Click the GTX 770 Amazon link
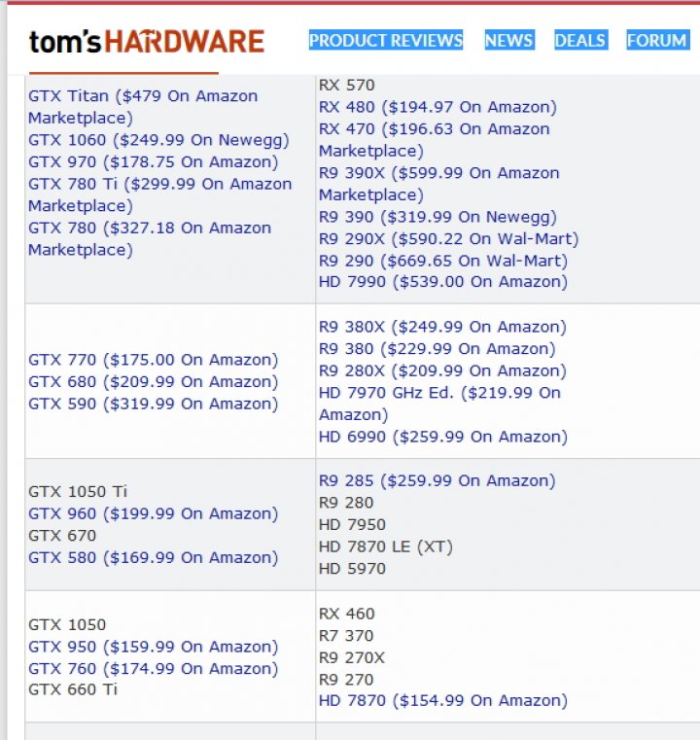Screen dimensions: 700x740 (x=154, y=360)
